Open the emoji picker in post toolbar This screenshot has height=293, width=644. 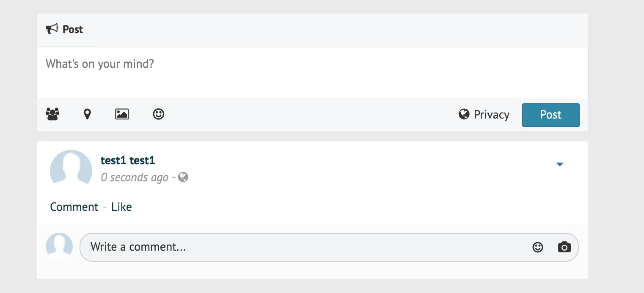159,114
